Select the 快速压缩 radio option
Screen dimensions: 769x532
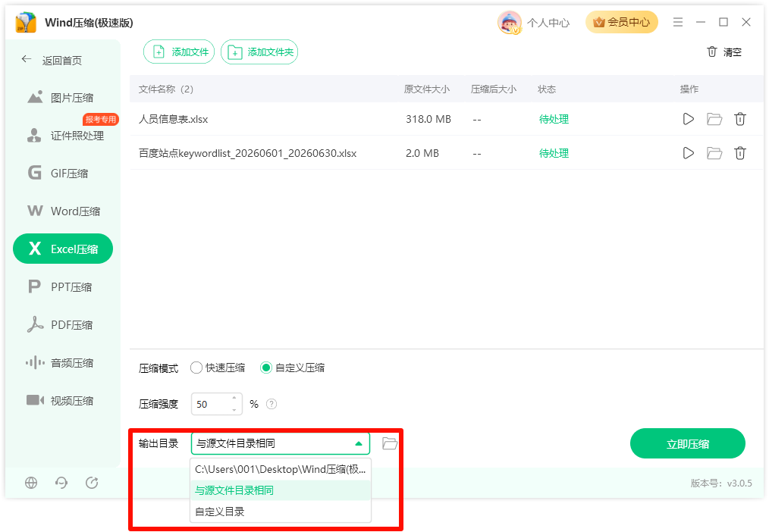pos(218,368)
